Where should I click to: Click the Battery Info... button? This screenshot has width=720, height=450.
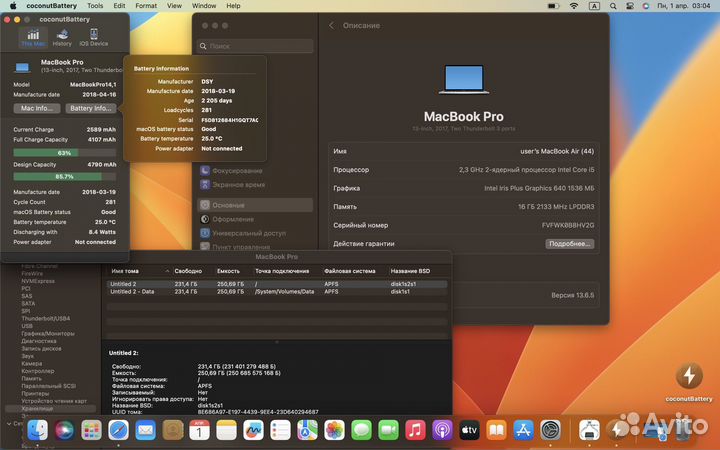90,108
